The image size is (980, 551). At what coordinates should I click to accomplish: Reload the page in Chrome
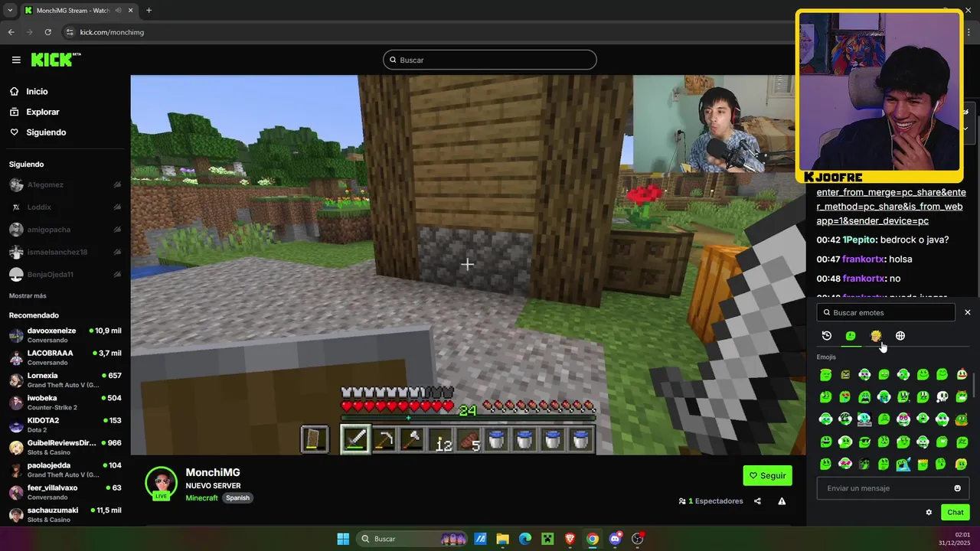click(x=47, y=32)
